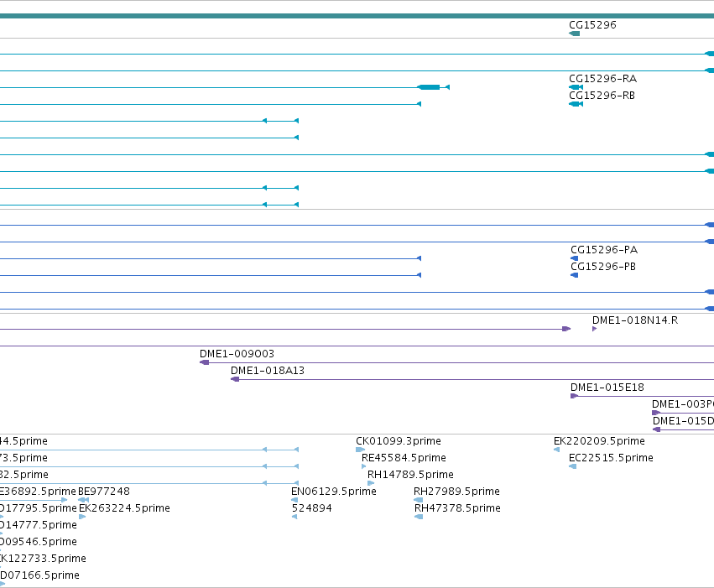Select the EC22515.5prime EST label
This screenshot has height=588, width=714.
pyautogui.click(x=611, y=458)
